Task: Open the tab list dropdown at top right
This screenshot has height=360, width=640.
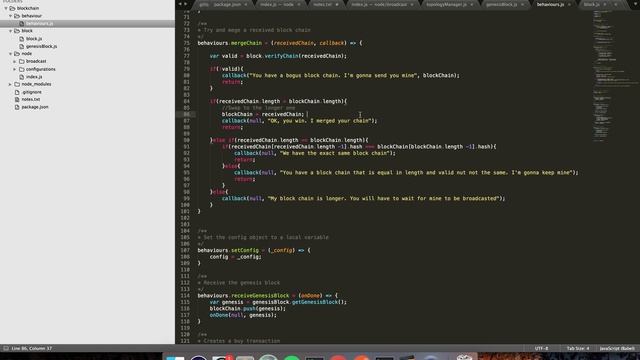Action: click(636, 4)
